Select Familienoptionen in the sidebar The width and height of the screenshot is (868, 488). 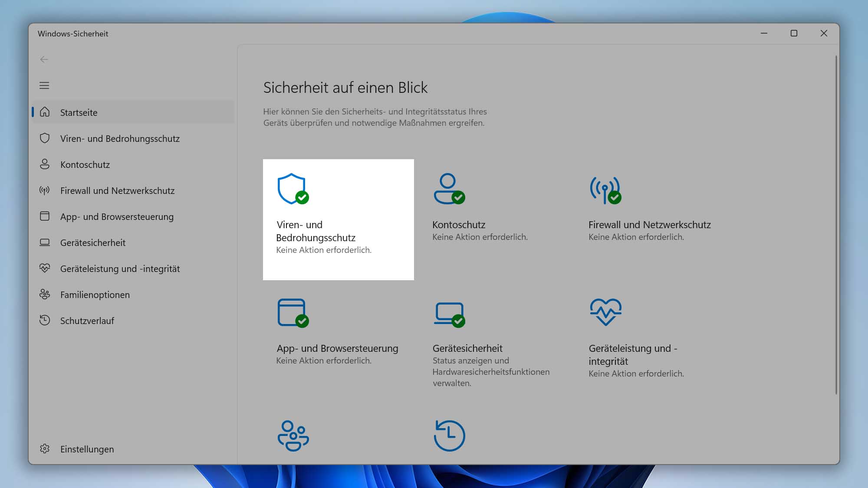[133, 294]
